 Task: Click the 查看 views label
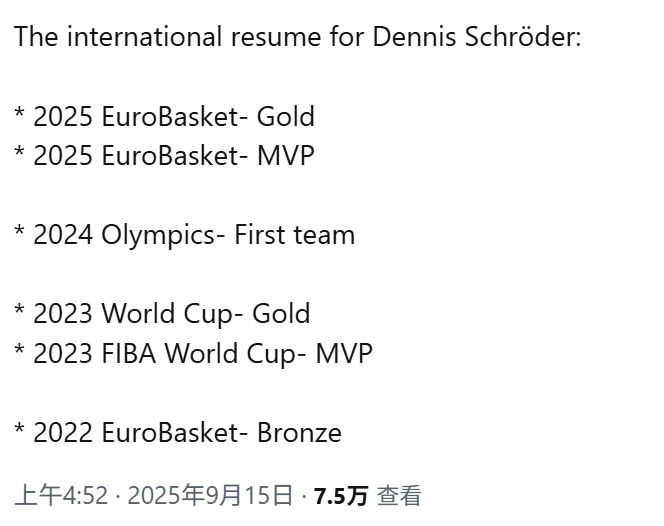click(399, 496)
